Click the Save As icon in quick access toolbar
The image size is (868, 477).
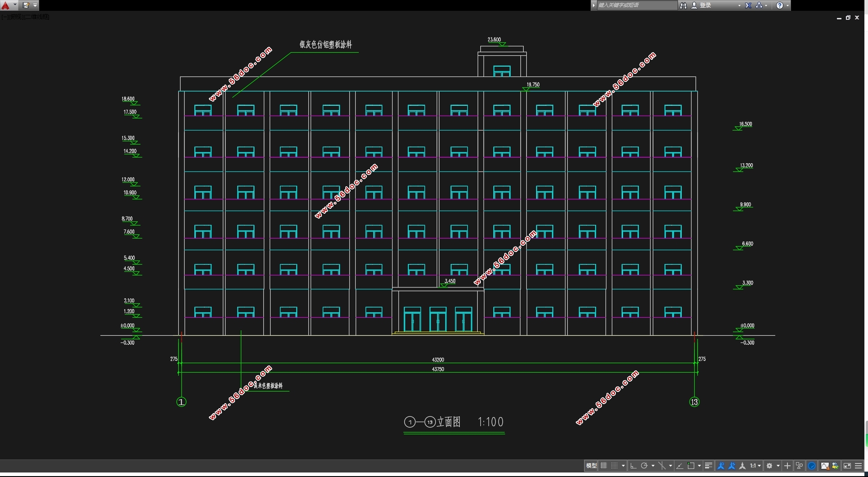pyautogui.click(x=26, y=5)
